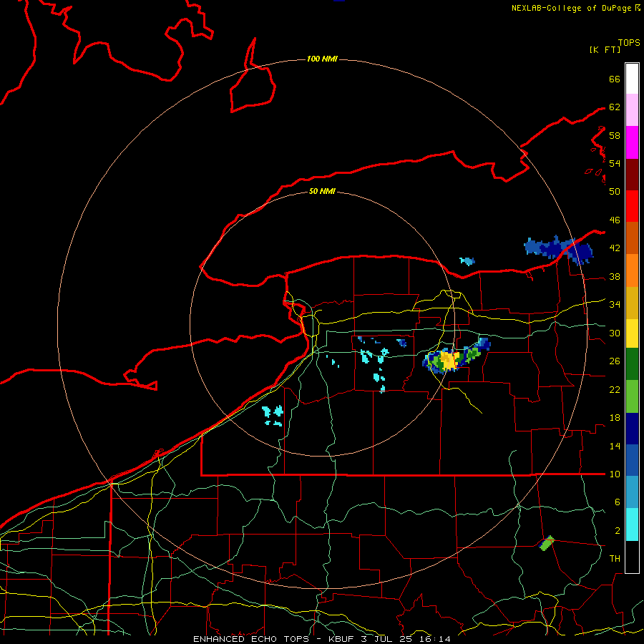Click the yellow echo top core on map
644x644 pixels.
pos(449,360)
